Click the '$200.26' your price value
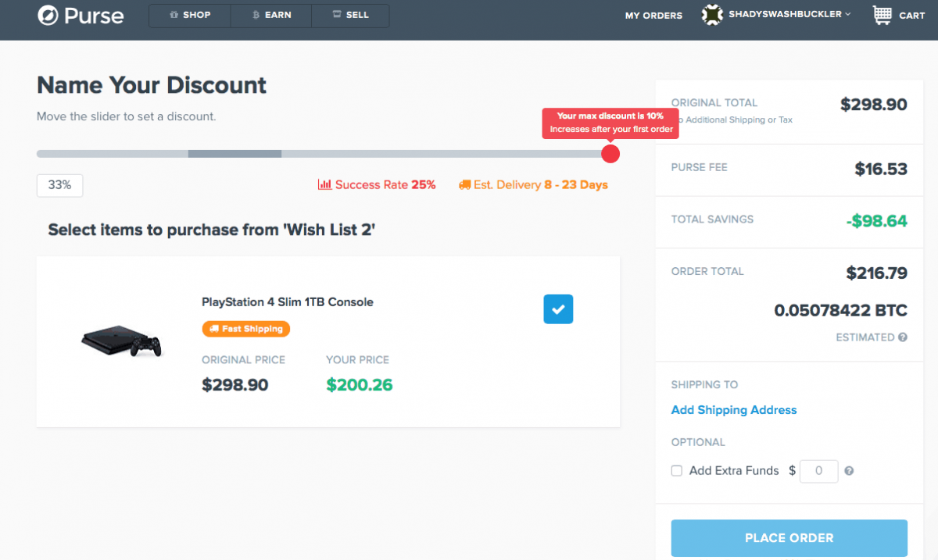 pyautogui.click(x=360, y=384)
